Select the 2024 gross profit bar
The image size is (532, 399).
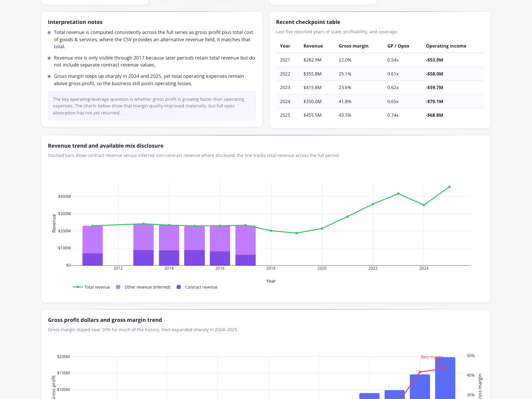click(420, 387)
